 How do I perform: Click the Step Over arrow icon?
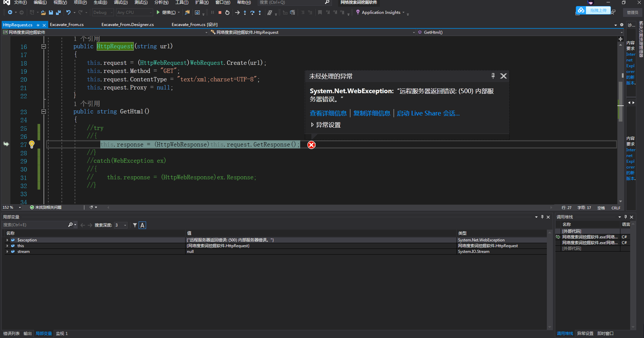252,12
